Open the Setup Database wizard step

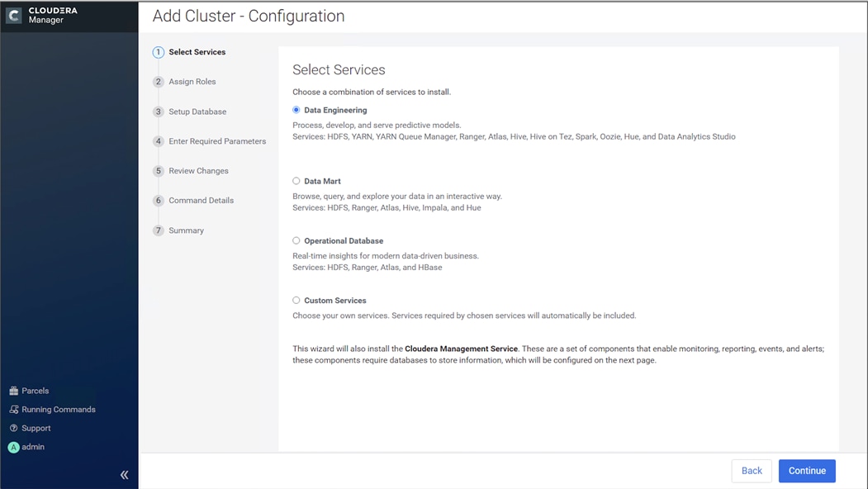(x=197, y=112)
